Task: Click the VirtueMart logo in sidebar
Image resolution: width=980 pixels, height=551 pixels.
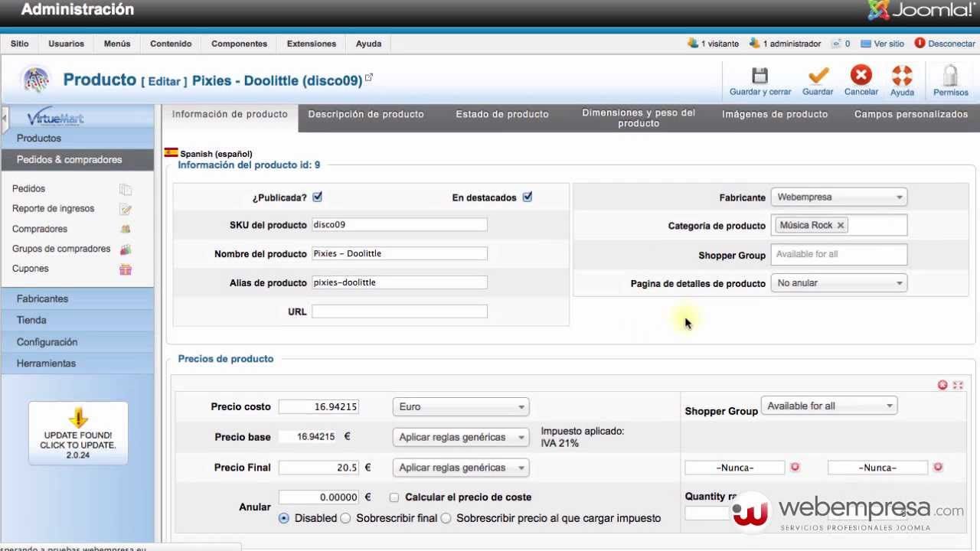Action: (55, 117)
